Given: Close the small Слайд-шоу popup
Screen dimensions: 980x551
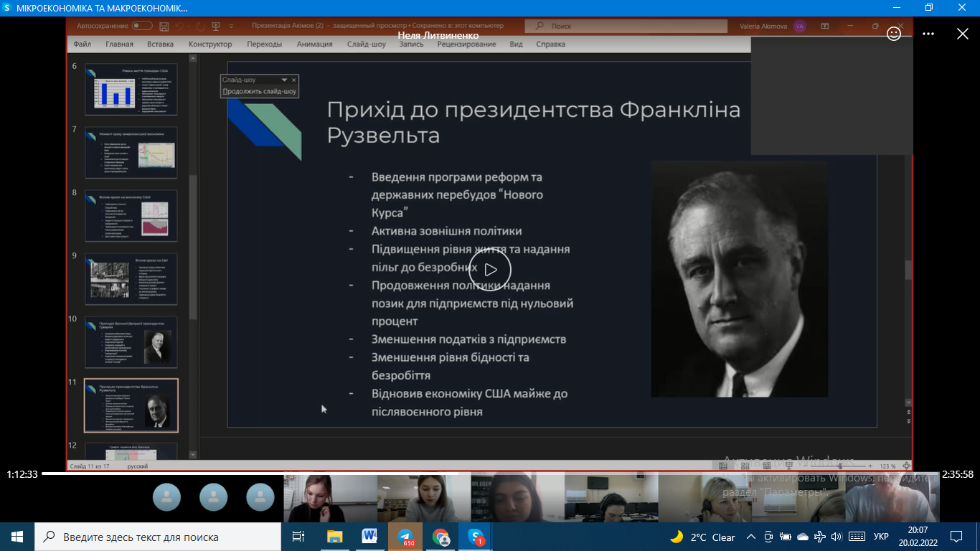Looking at the screenshot, I should point(293,80).
